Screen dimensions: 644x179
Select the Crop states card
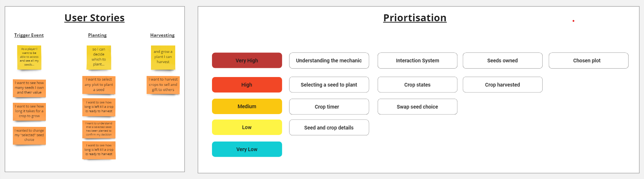click(x=417, y=85)
